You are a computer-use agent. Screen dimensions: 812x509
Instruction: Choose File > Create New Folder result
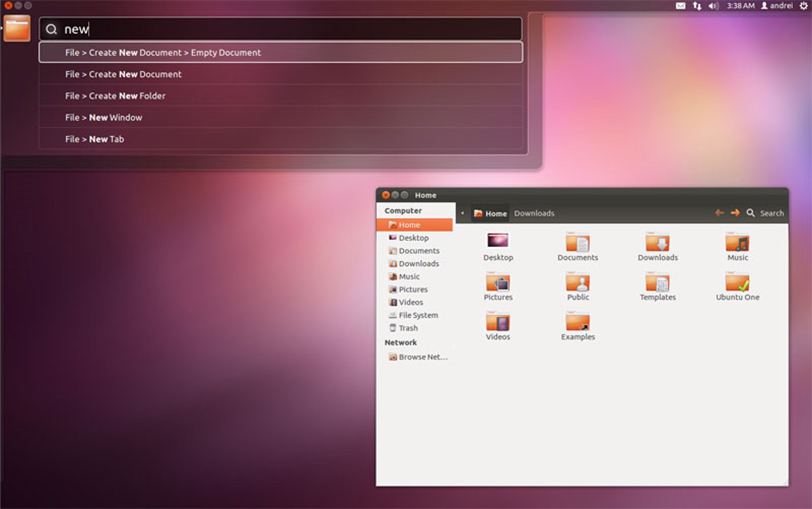[281, 96]
